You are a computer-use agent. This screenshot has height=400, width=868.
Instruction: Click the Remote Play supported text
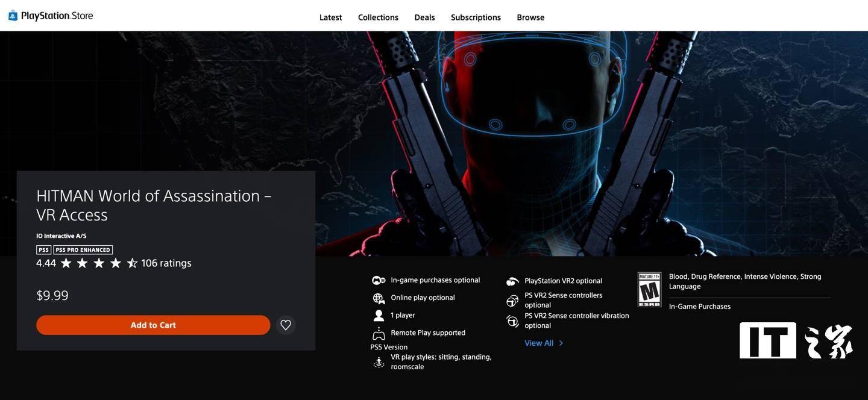click(x=428, y=333)
